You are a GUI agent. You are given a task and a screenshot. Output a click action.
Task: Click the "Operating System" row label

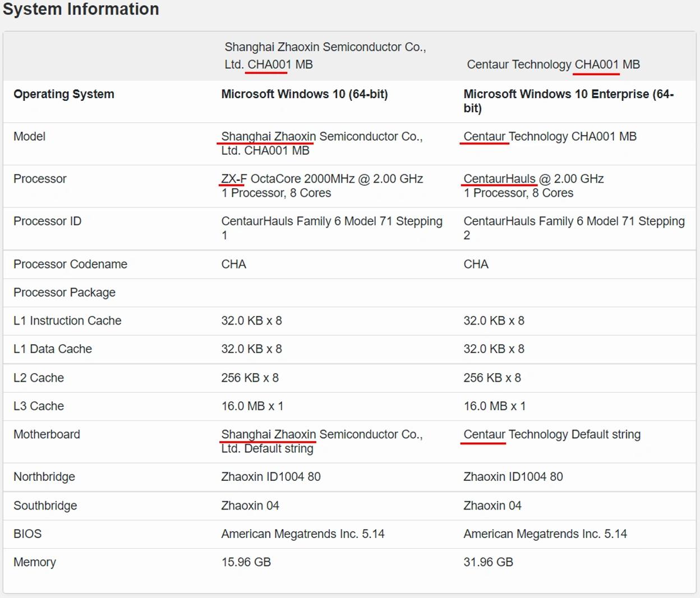click(64, 94)
